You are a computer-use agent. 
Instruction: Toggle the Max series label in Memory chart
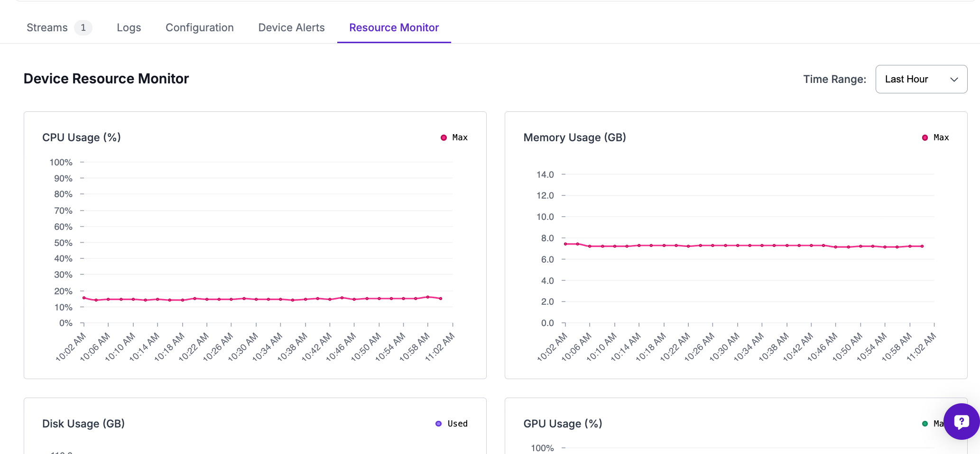[x=941, y=138]
